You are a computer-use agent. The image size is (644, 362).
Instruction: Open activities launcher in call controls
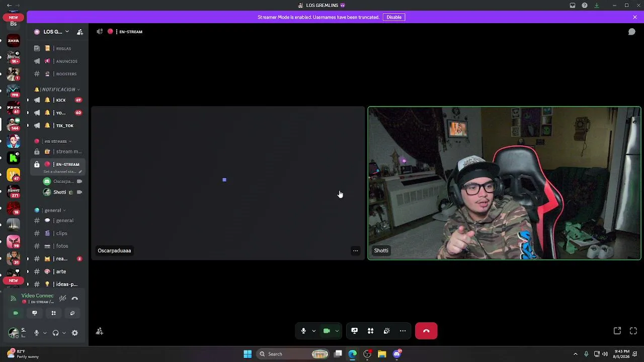[x=370, y=331]
